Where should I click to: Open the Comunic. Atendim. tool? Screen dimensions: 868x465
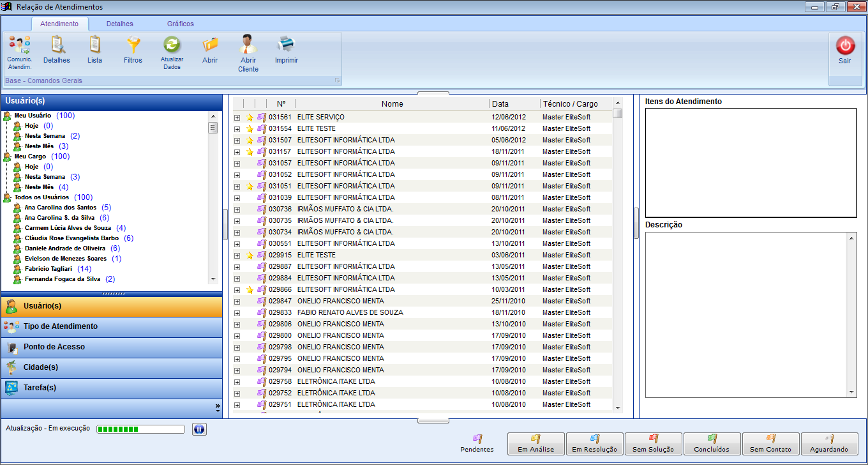pos(19,45)
